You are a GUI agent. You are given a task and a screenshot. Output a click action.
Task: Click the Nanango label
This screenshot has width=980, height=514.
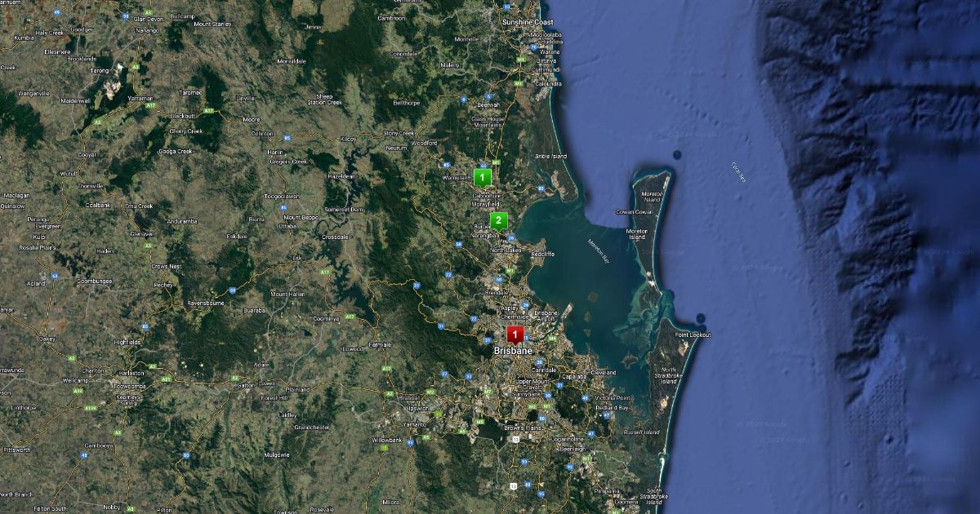[147, 29]
